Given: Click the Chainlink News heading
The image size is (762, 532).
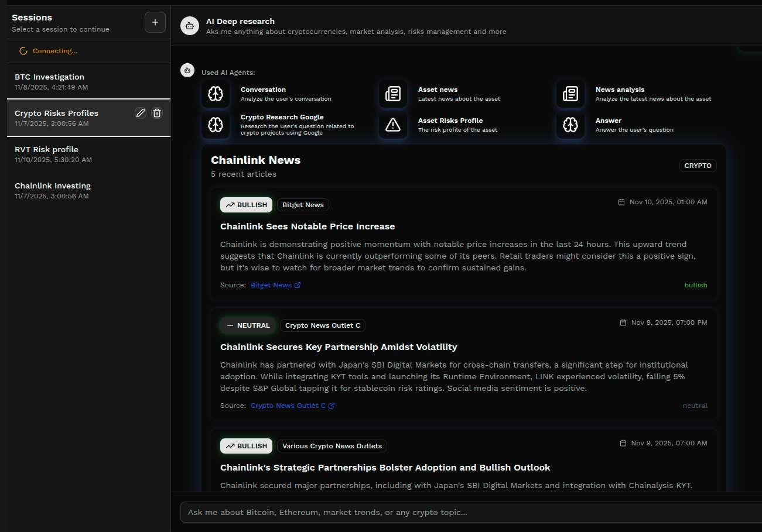Looking at the screenshot, I should [x=255, y=160].
